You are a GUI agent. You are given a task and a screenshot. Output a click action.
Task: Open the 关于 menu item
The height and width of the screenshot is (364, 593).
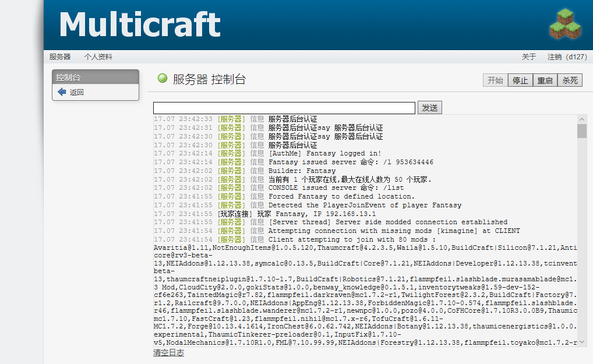pos(529,56)
